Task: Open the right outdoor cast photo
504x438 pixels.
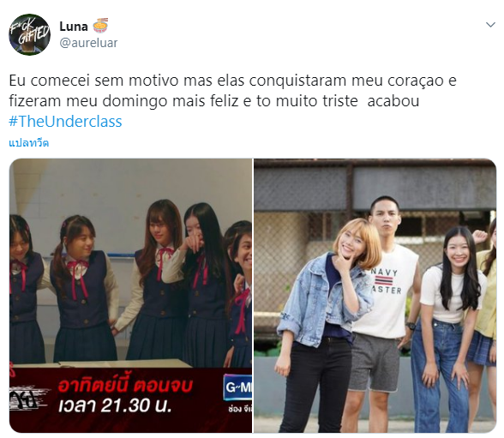Action: pyautogui.click(x=375, y=296)
